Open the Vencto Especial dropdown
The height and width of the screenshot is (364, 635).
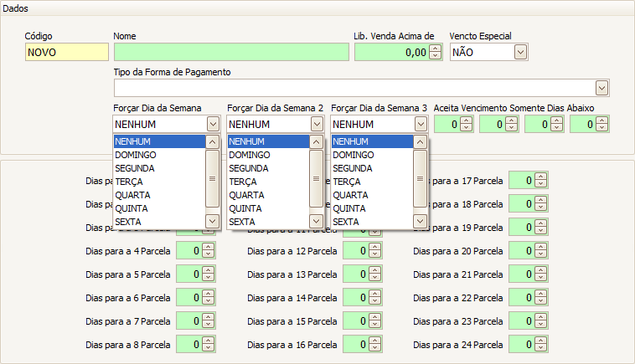(x=520, y=52)
